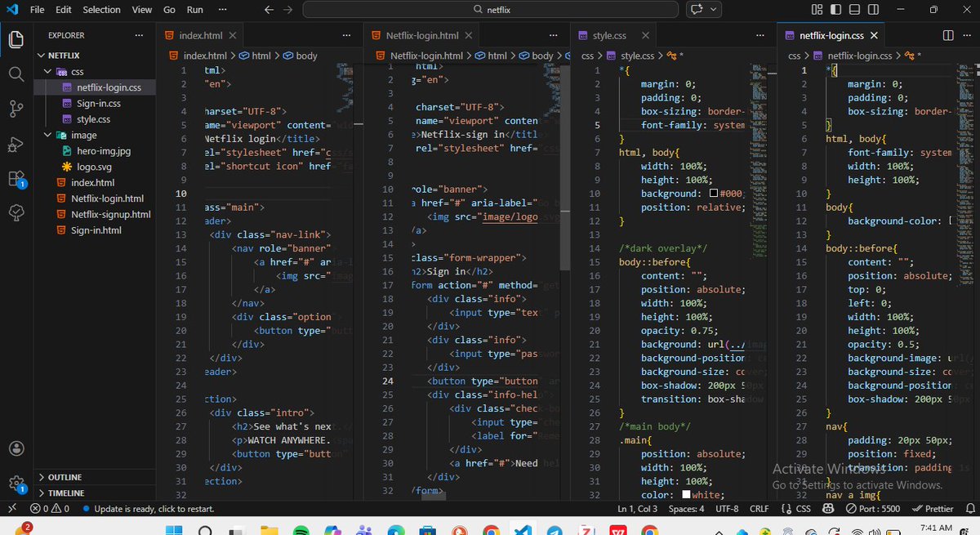Change indentation via Spaces: 4
Screen dimensions: 980x535
pyautogui.click(x=687, y=508)
